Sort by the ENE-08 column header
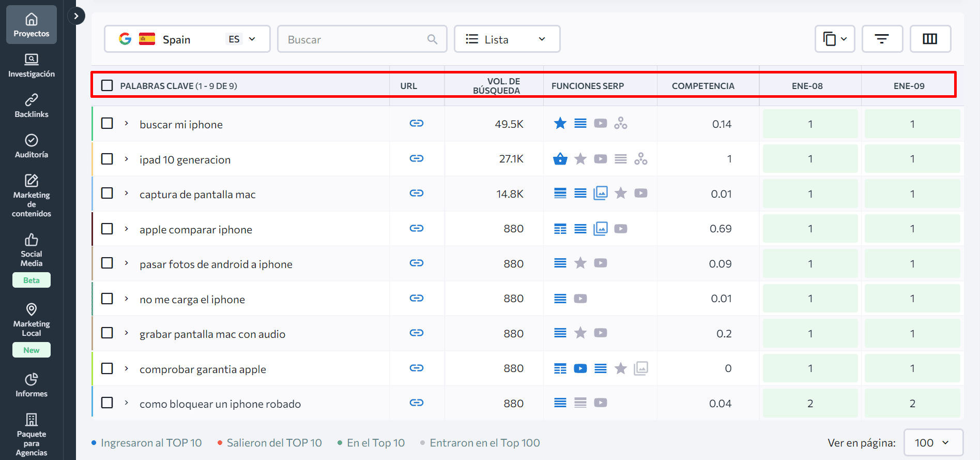Screen dimensions: 980x460 tap(807, 86)
